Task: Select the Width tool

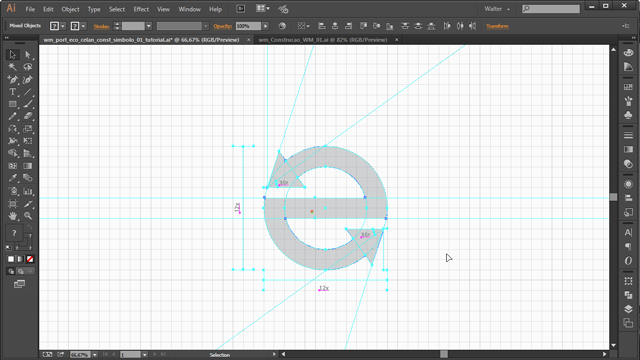Action: point(13,141)
